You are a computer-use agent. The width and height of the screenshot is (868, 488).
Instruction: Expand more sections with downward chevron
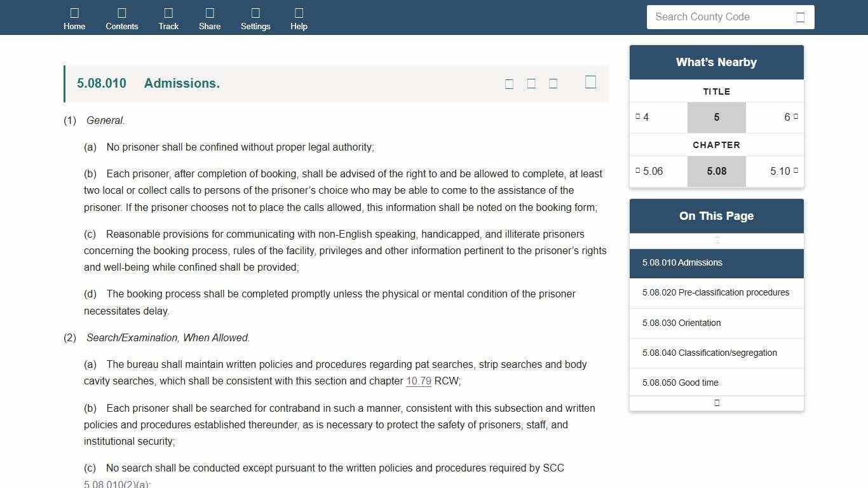pos(716,402)
